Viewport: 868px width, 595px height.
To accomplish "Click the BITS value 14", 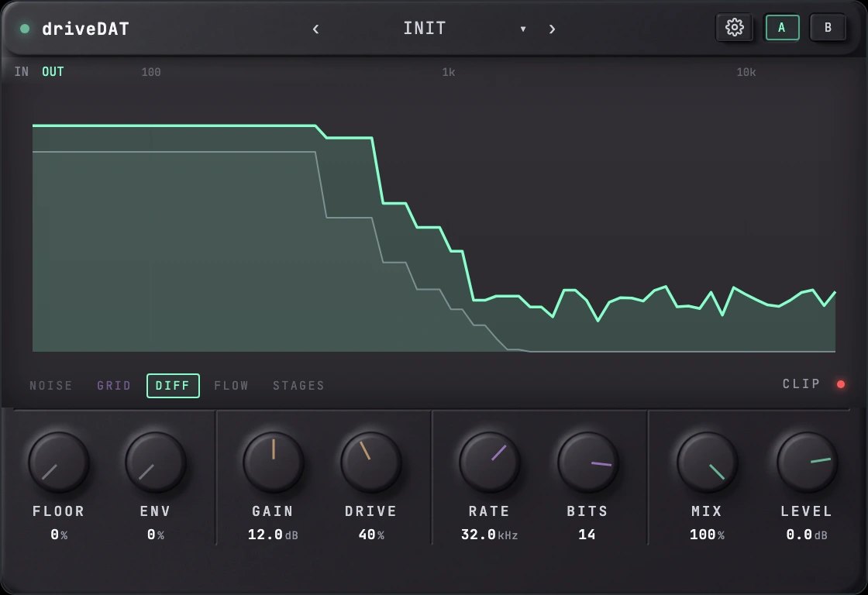I will [x=587, y=535].
